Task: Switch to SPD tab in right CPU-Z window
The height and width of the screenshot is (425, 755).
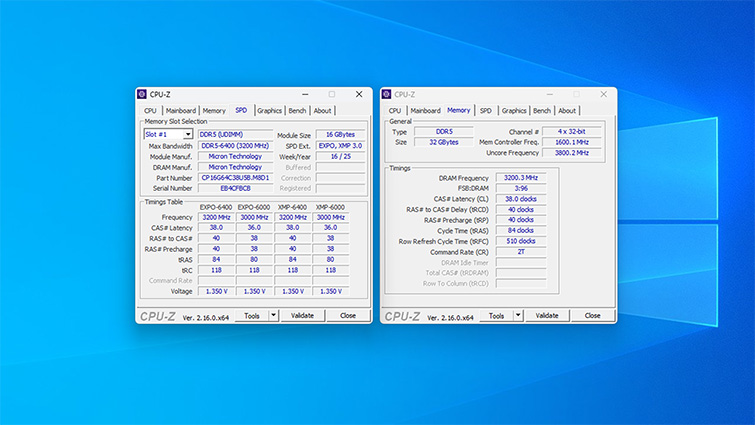Action: [x=486, y=111]
